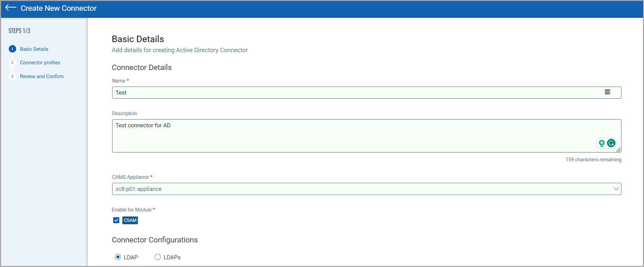
Task: Expand the CAMS Appliance dropdown arrow
Action: (x=616, y=189)
